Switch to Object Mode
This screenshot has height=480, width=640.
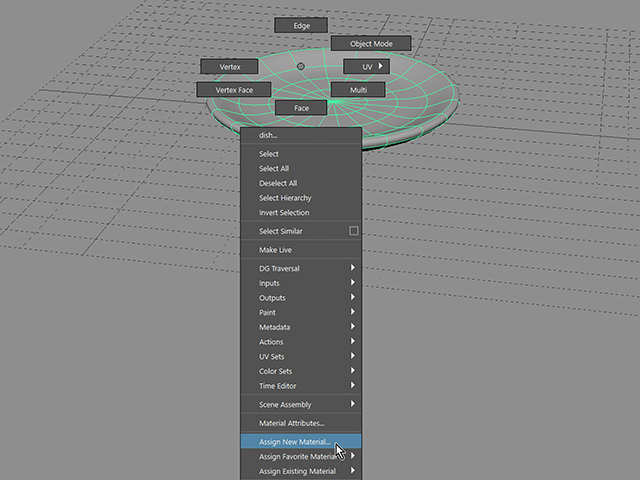(x=371, y=44)
